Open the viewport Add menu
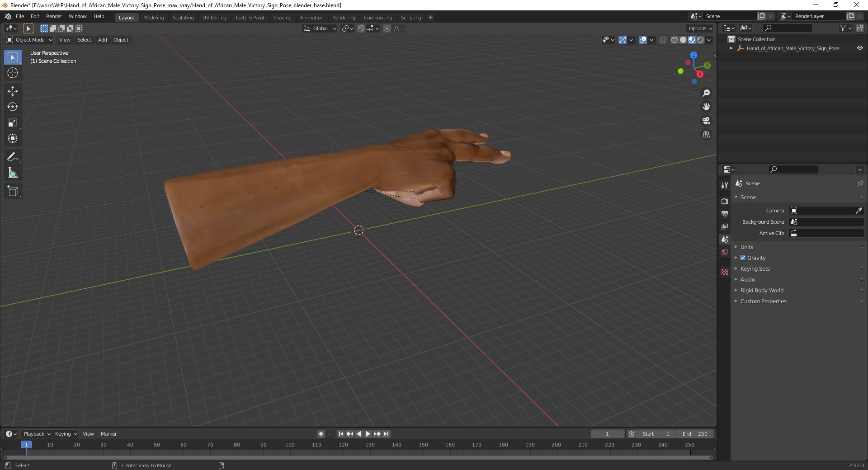The image size is (868, 470). [x=103, y=40]
